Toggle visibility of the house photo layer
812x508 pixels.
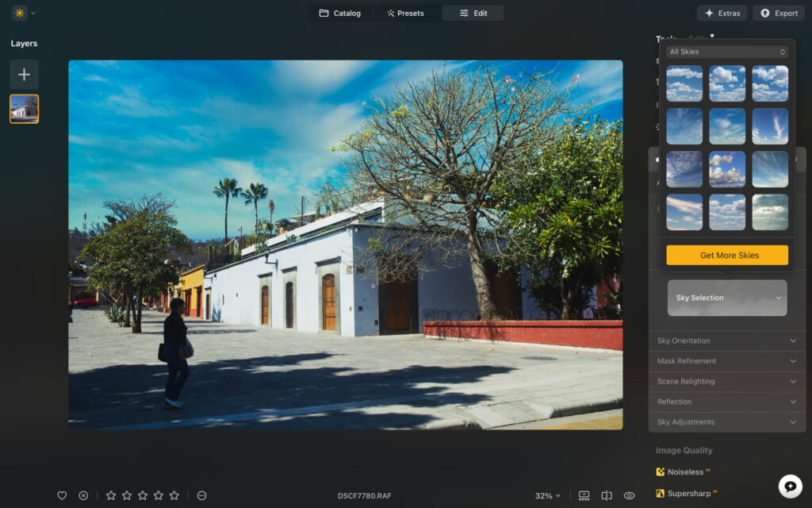(24, 109)
